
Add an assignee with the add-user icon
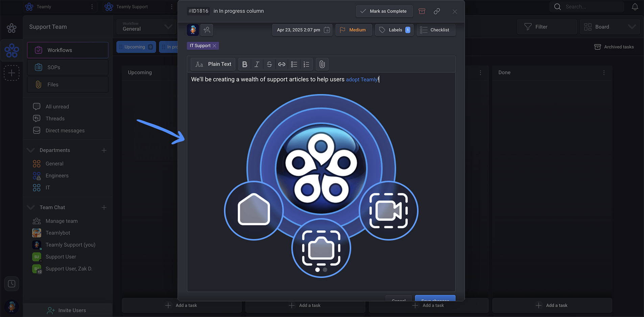[207, 30]
